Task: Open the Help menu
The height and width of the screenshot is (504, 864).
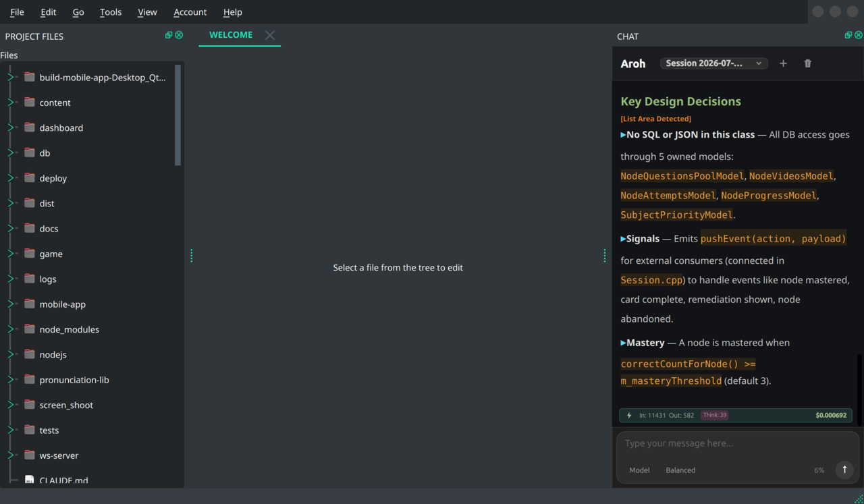Action: click(232, 12)
